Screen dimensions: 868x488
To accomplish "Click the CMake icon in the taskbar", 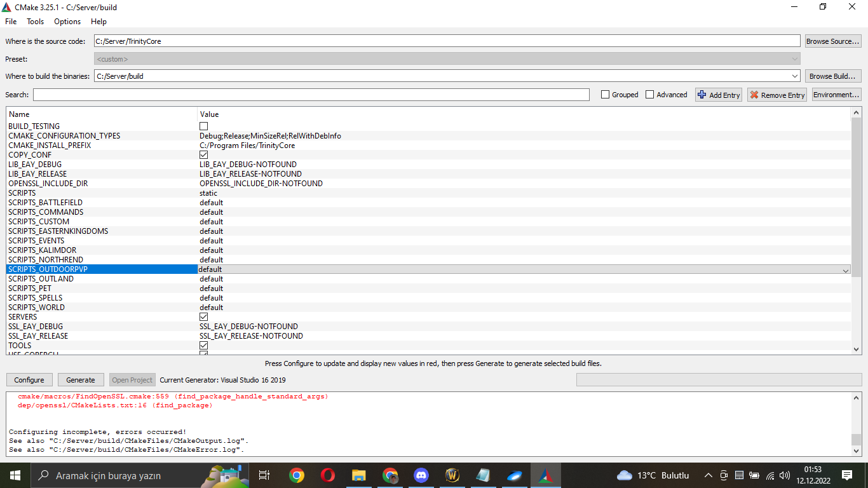I will point(545,475).
